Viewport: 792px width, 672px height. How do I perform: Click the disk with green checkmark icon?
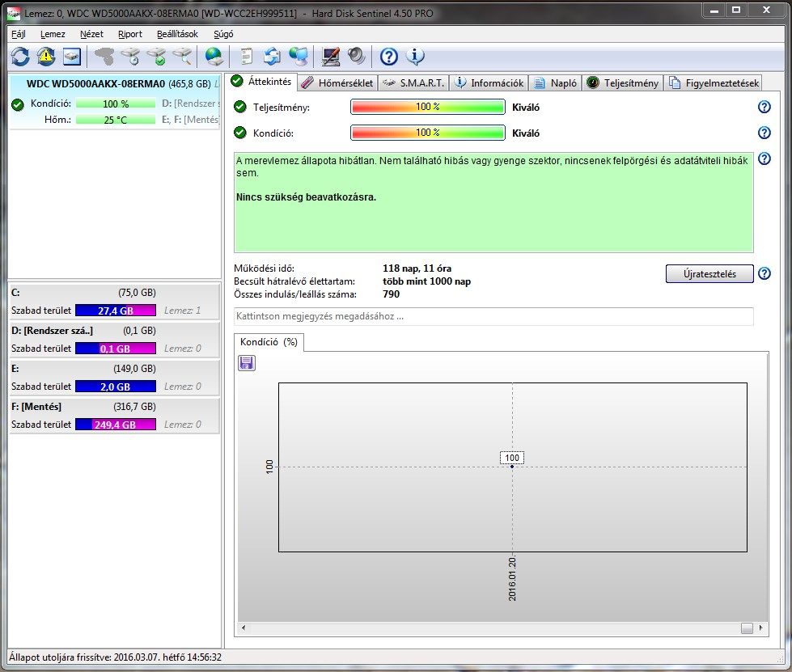[157, 56]
